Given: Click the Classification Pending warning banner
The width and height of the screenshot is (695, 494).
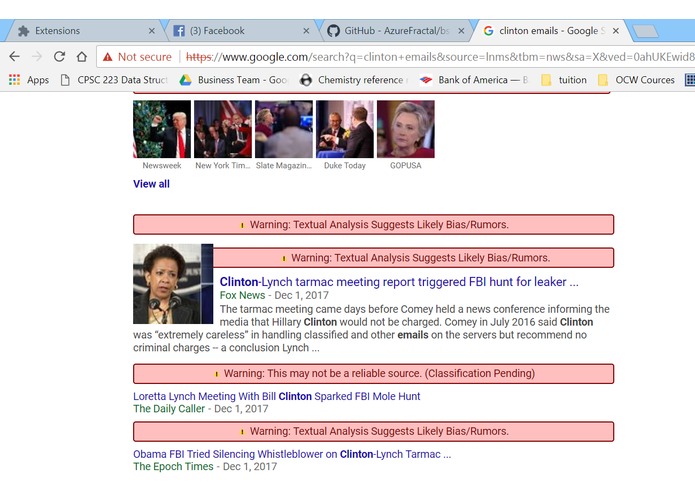Looking at the screenshot, I should [374, 373].
